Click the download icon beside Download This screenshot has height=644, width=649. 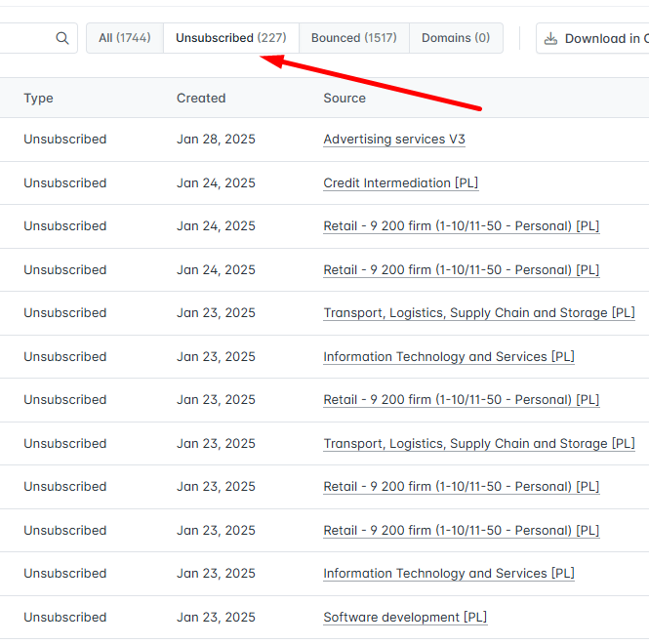[550, 38]
